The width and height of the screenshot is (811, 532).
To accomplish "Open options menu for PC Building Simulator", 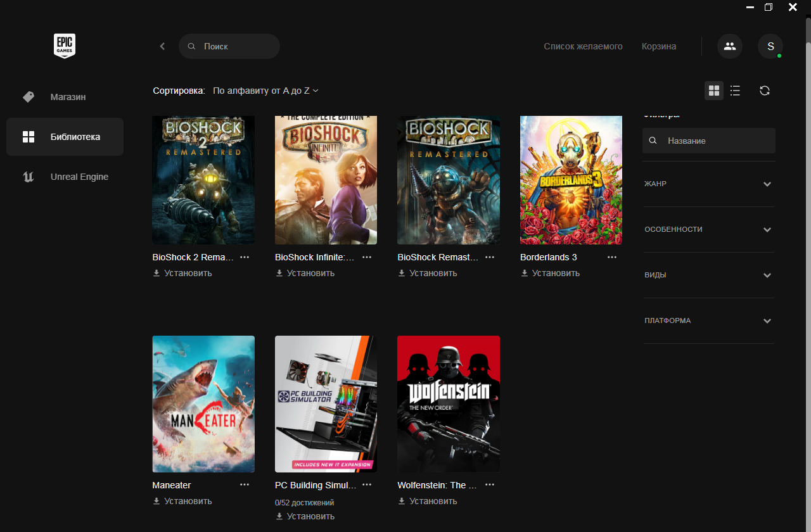I will click(367, 484).
